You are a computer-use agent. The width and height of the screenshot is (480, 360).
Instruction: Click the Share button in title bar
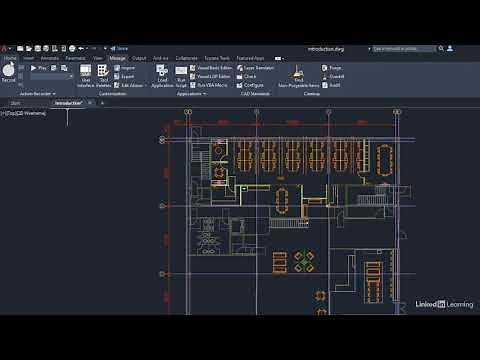pyautogui.click(x=119, y=49)
